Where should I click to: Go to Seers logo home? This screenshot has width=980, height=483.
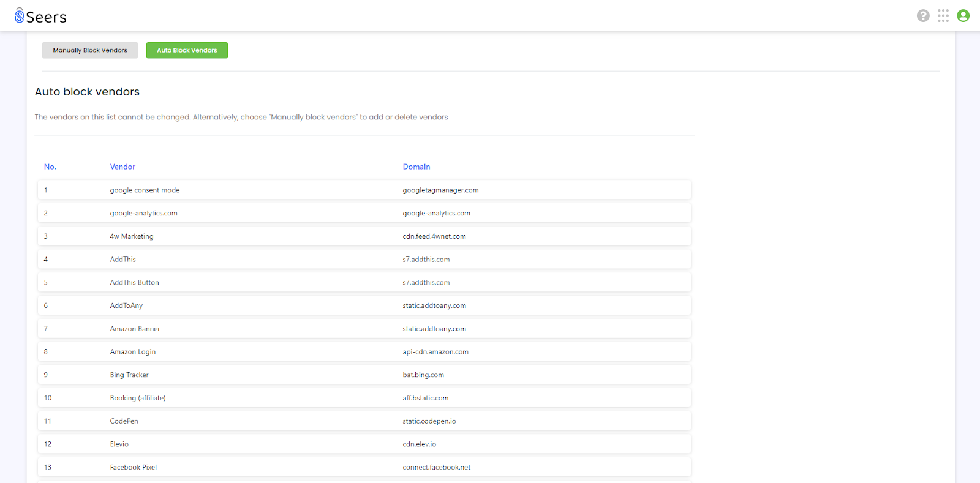[40, 16]
